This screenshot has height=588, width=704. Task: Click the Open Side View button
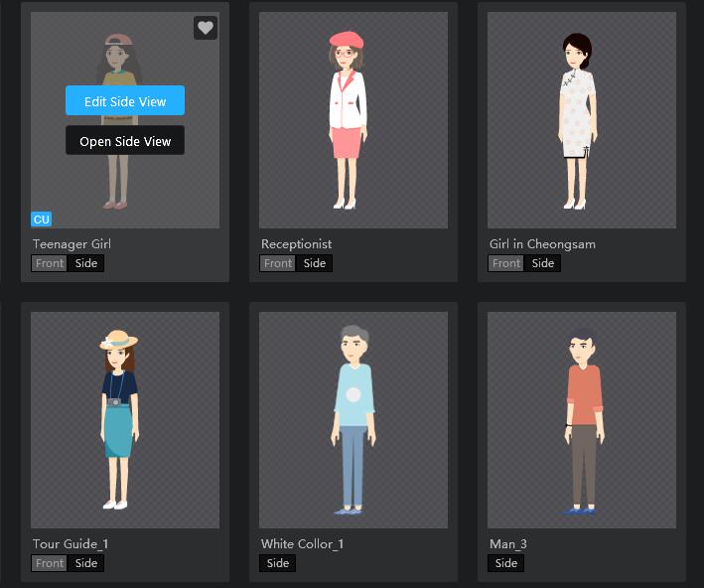pyautogui.click(x=125, y=141)
